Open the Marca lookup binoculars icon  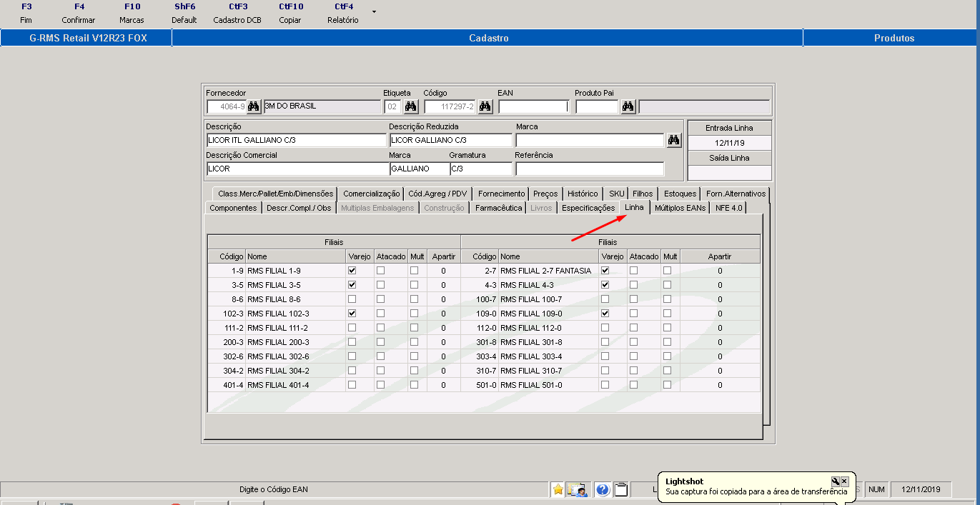coord(673,140)
